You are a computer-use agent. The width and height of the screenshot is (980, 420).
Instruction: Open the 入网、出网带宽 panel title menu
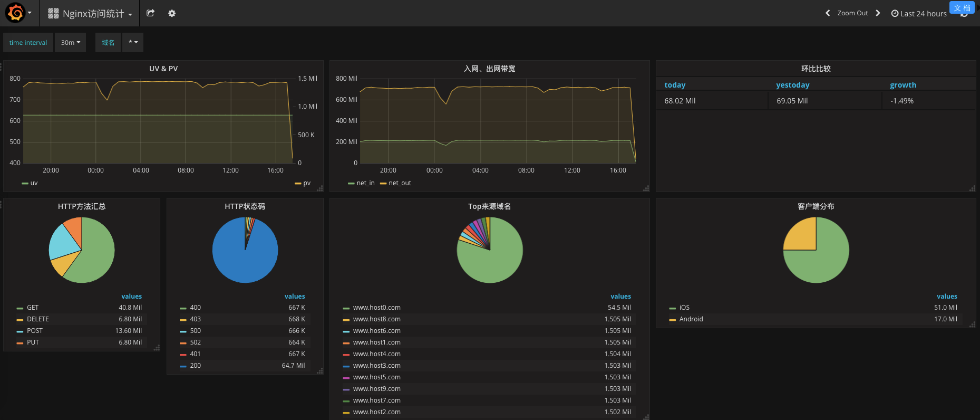click(490, 69)
